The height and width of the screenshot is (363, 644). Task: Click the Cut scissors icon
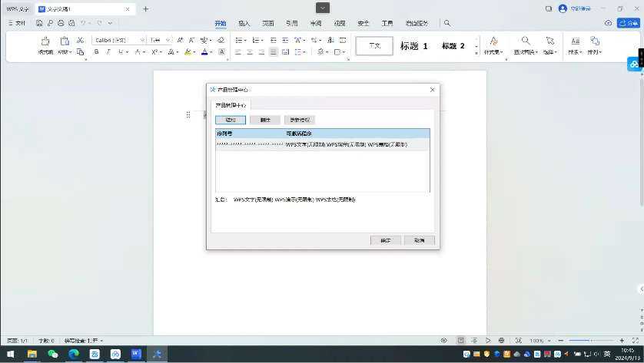tap(81, 40)
